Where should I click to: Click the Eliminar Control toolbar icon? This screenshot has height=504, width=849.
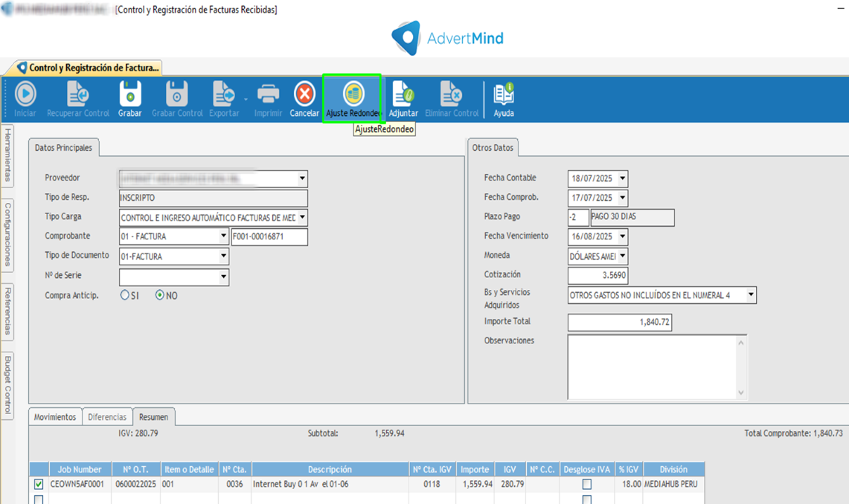(451, 94)
